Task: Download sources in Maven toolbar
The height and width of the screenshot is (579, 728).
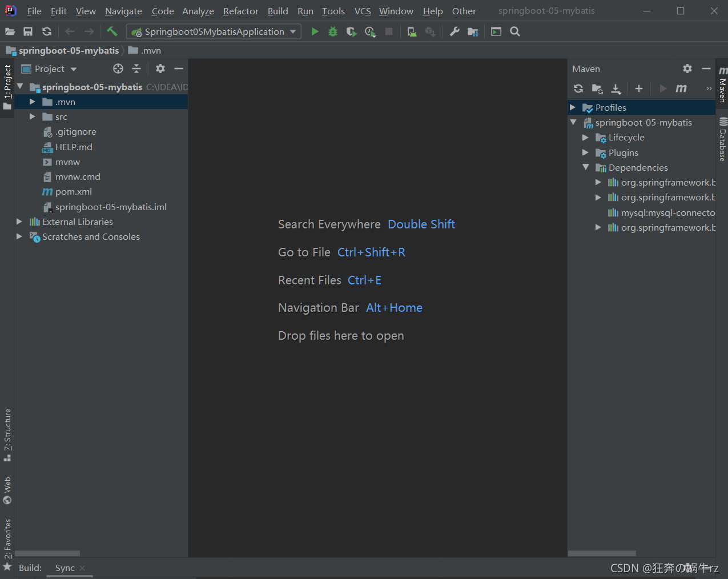Action: [616, 89]
